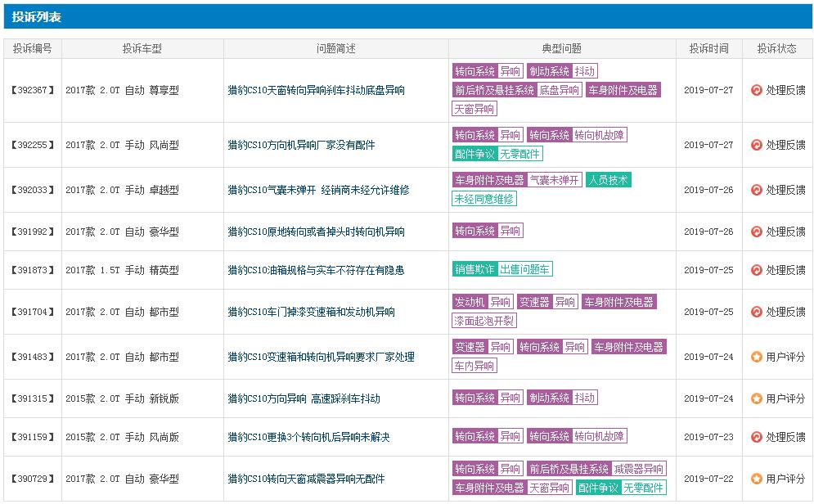Click orange 用户评分 star icon for complaint 391315

tap(757, 398)
